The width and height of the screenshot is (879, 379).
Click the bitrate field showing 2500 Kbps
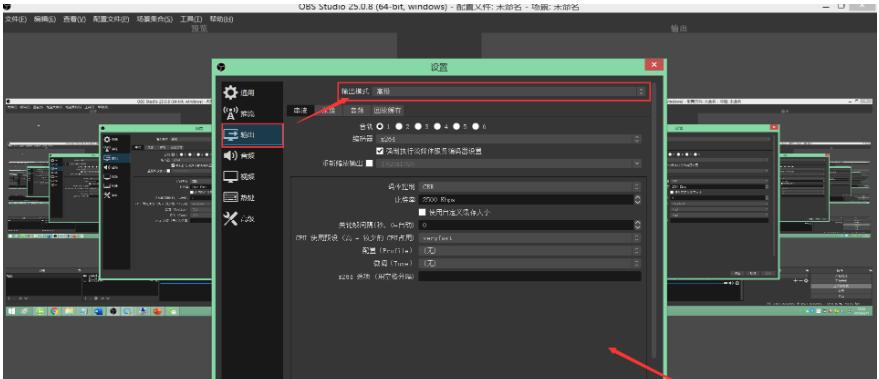[x=526, y=200]
